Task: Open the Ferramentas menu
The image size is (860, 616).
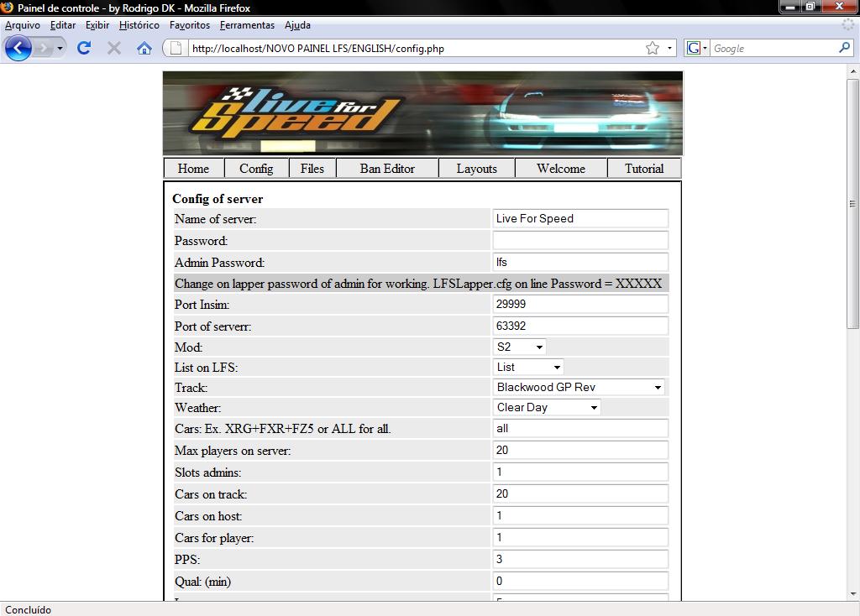Action: [x=247, y=25]
